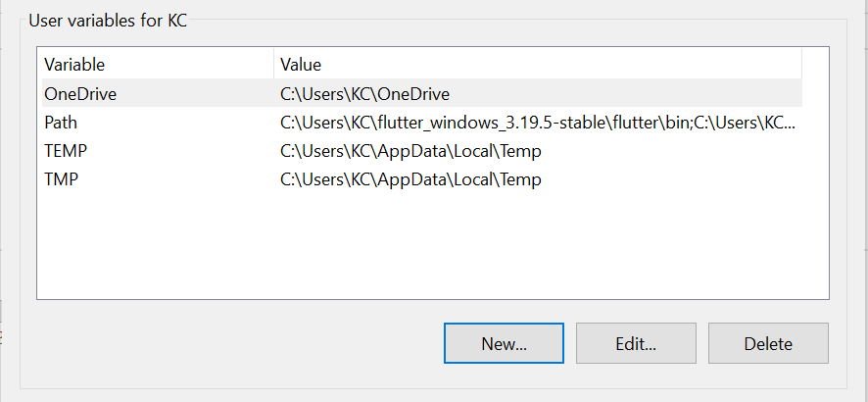Click the TMP row's AppData\Local\Temp value

tap(410, 179)
